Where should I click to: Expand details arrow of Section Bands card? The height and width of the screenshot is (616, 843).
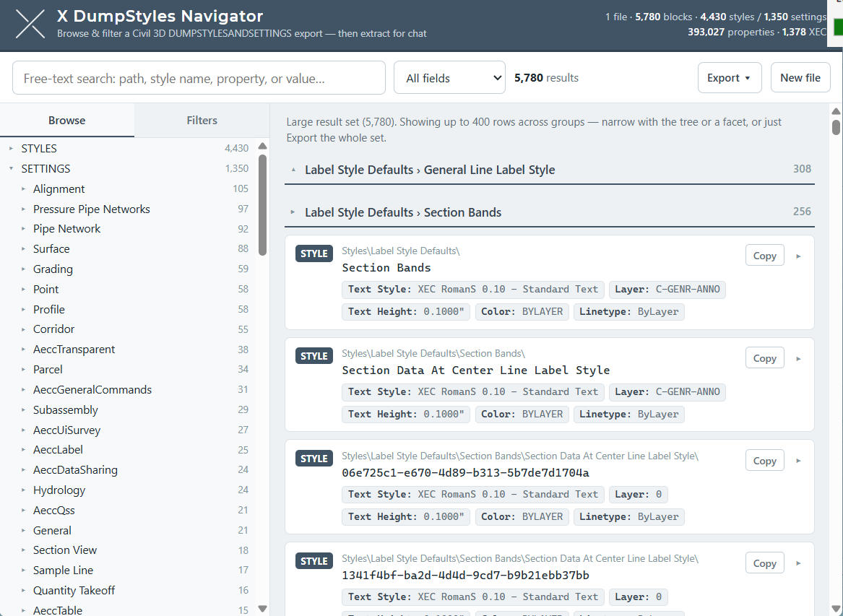click(x=798, y=256)
